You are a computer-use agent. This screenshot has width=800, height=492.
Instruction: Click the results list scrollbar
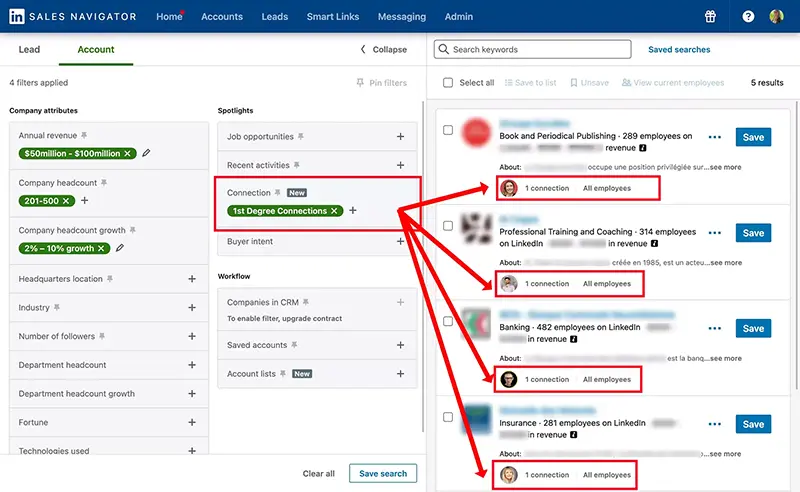click(x=796, y=245)
